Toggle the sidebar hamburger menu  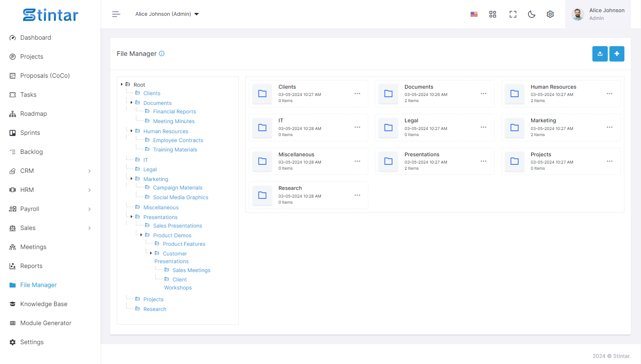pos(116,14)
